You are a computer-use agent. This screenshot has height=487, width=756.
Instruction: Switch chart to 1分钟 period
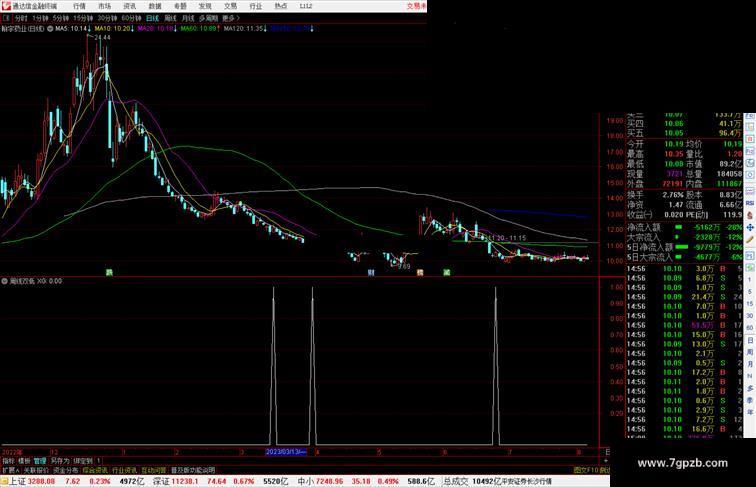[40, 18]
